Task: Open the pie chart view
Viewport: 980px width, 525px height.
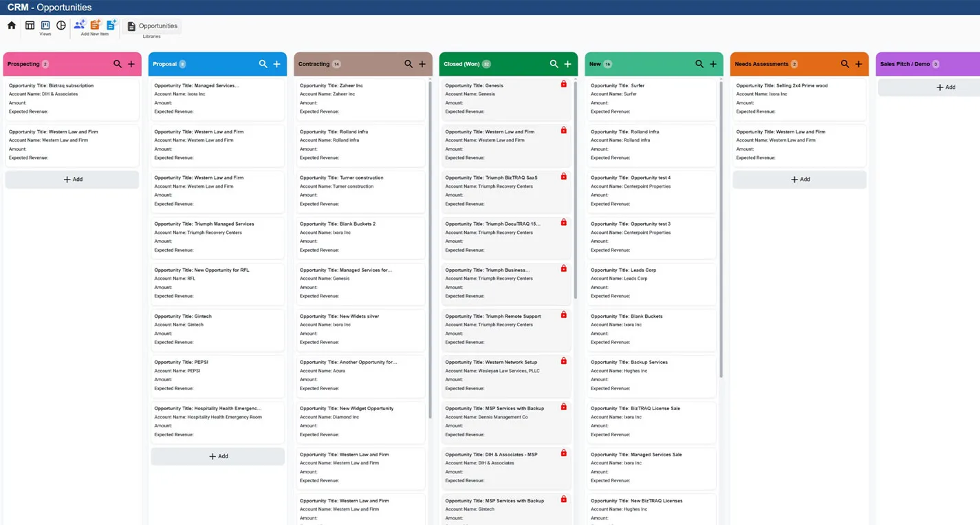Action: (61, 25)
